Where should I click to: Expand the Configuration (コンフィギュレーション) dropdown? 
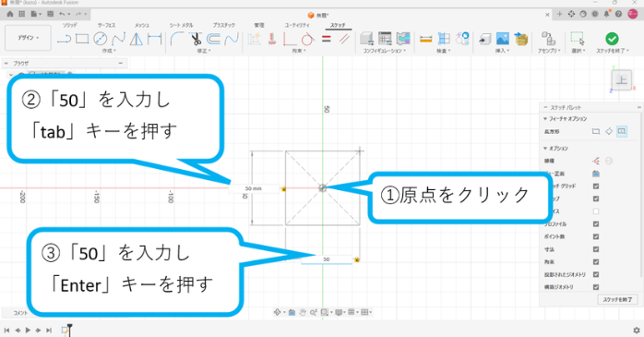click(384, 51)
